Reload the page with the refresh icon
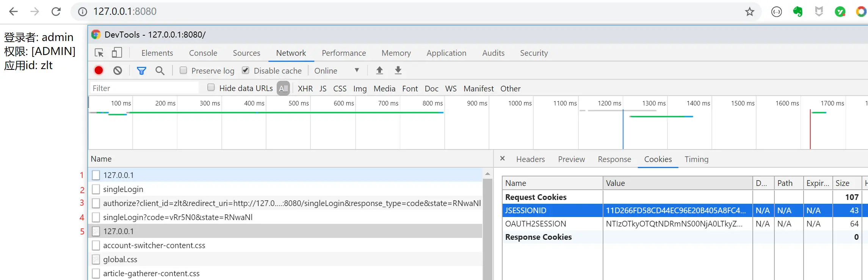Image resolution: width=868 pixels, height=280 pixels. click(x=56, y=12)
